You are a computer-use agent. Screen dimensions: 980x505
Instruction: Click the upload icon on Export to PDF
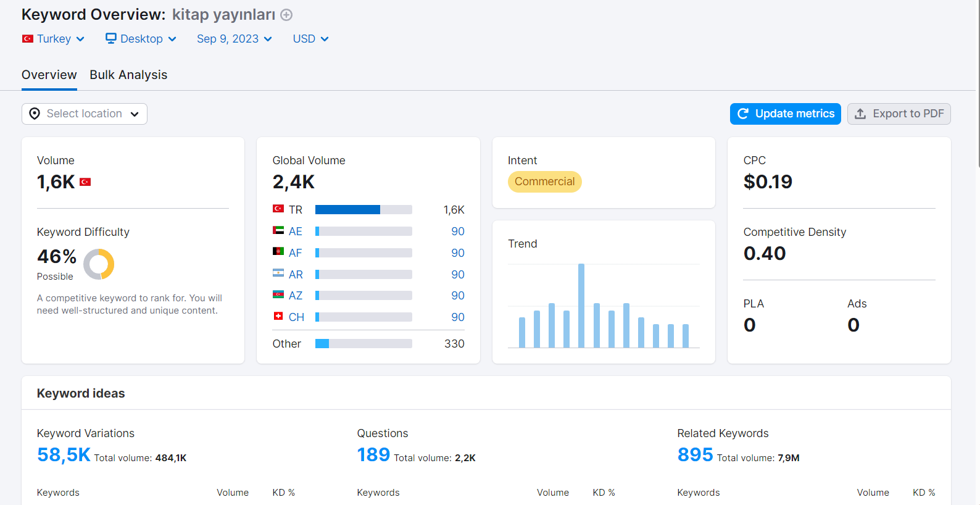coord(860,114)
